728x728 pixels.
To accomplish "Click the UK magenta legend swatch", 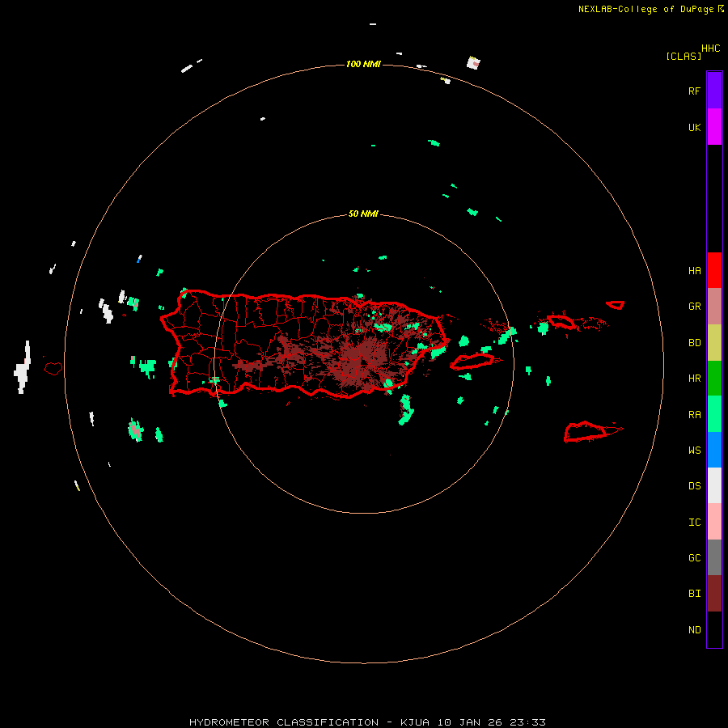I will (714, 127).
